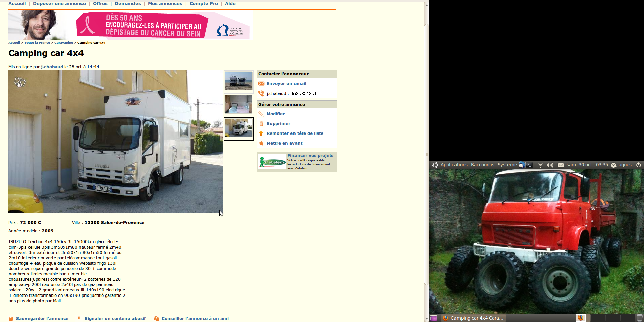Open the volume control in the panel
The width and height of the screenshot is (644, 322).
550,165
